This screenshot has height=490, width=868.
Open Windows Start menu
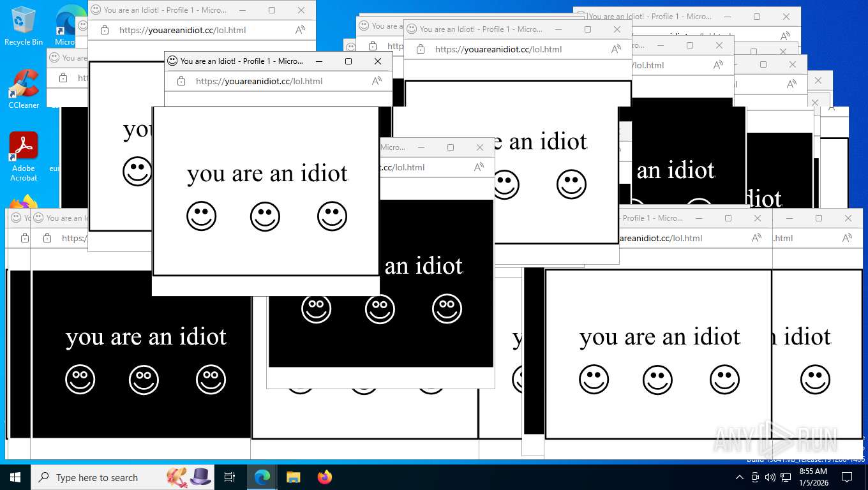(15, 477)
